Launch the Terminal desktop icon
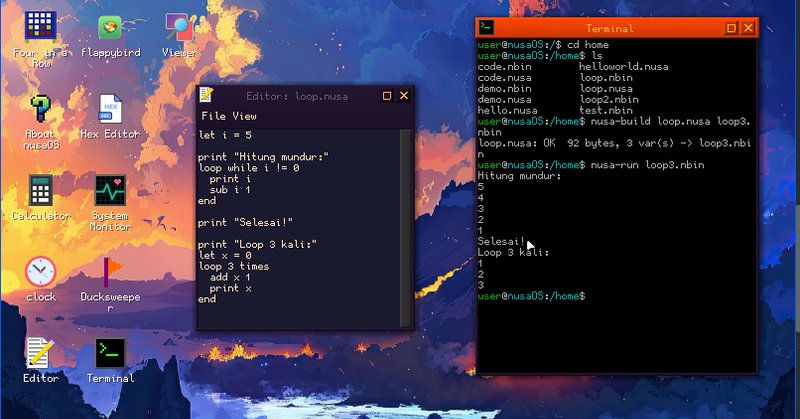This screenshot has height=419, width=800. tap(110, 353)
